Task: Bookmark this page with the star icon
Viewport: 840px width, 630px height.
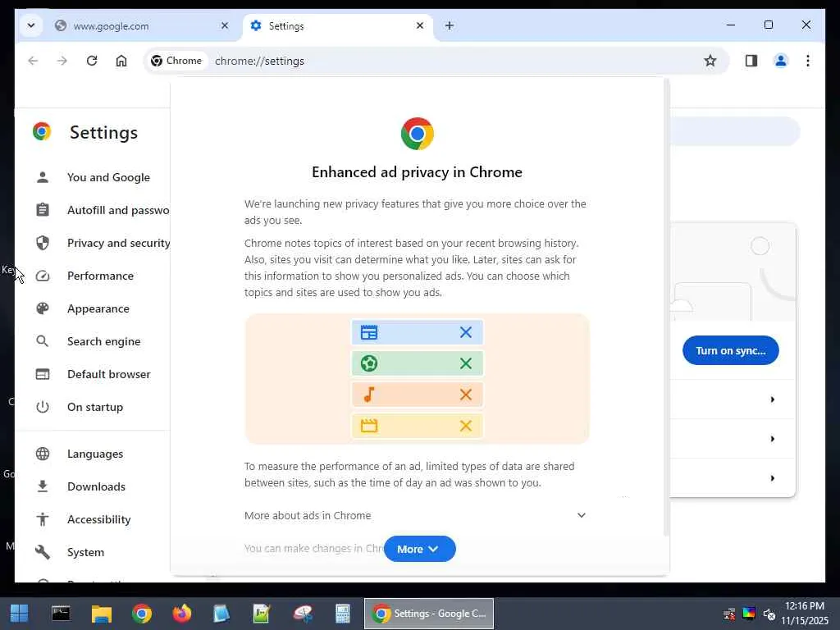Action: (710, 61)
